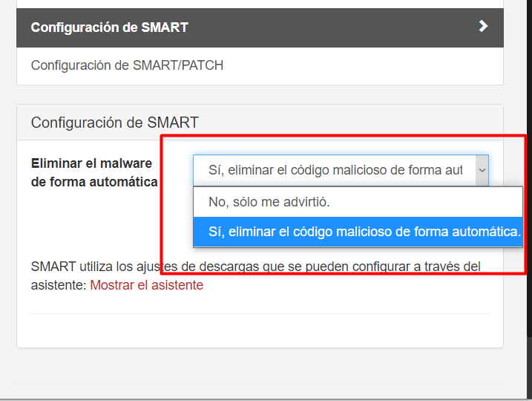Click the chevron arrow in the dark header
The height and width of the screenshot is (401, 532).
click(483, 27)
